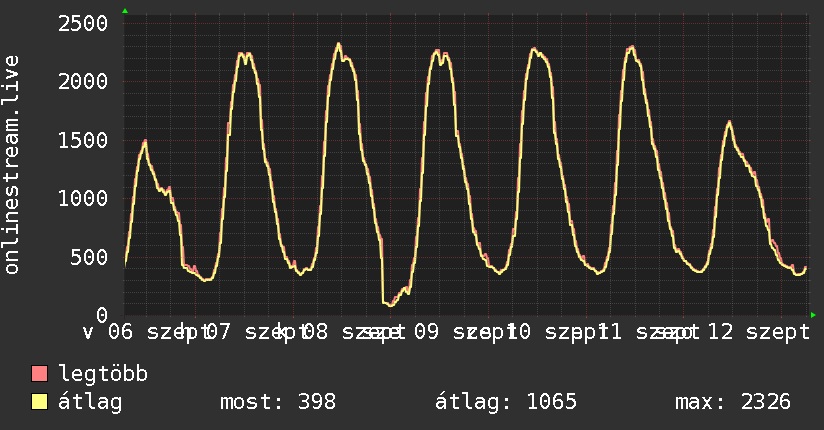Image resolution: width=824 pixels, height=430 pixels.
Task: Click the 1000 y-axis label
Action: click(83, 198)
